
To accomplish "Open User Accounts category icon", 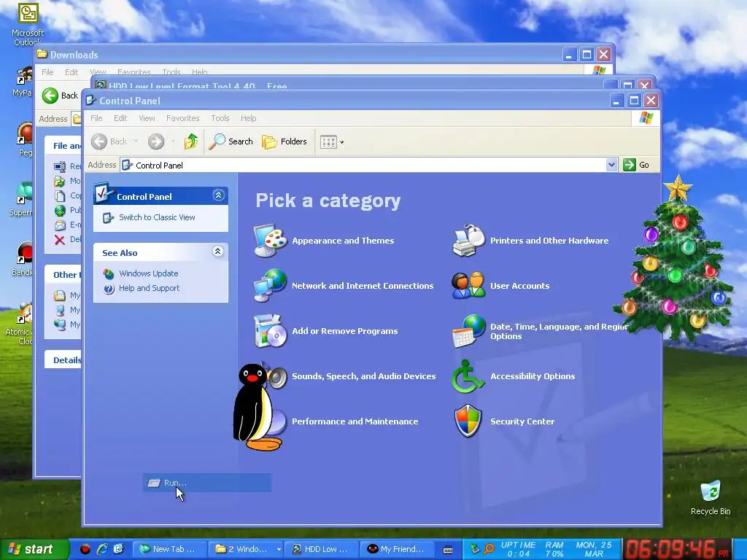I will coord(468,286).
